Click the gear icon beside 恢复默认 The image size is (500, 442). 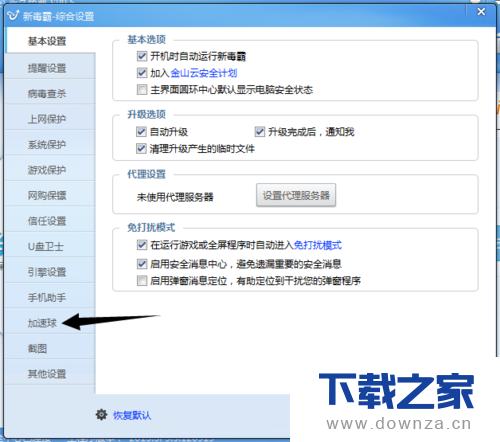tap(101, 415)
